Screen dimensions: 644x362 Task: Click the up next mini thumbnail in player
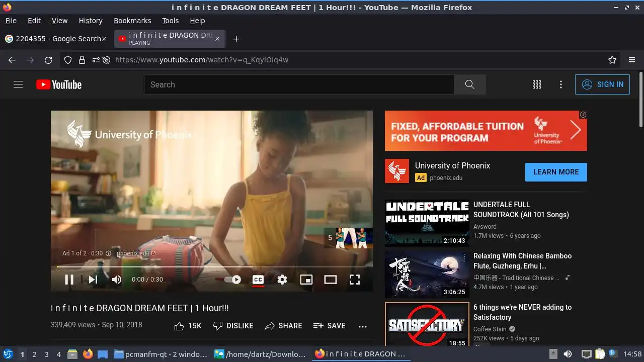[x=348, y=238]
